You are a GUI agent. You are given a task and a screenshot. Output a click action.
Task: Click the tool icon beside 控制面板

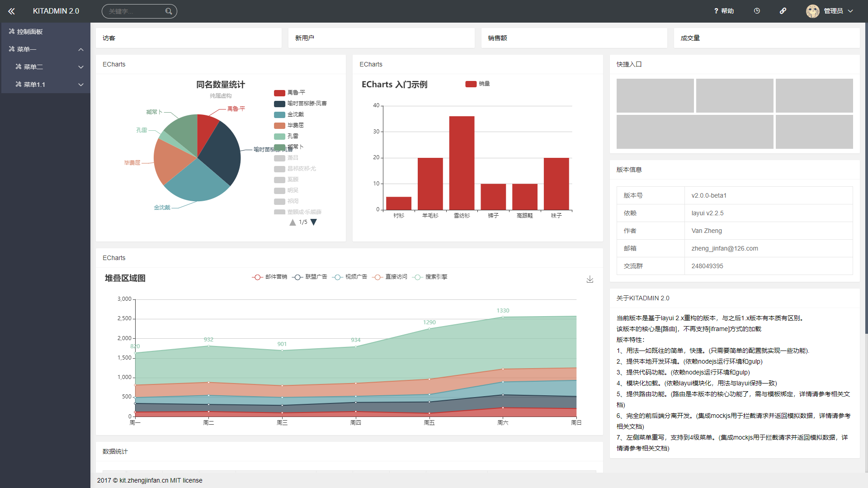click(12, 31)
